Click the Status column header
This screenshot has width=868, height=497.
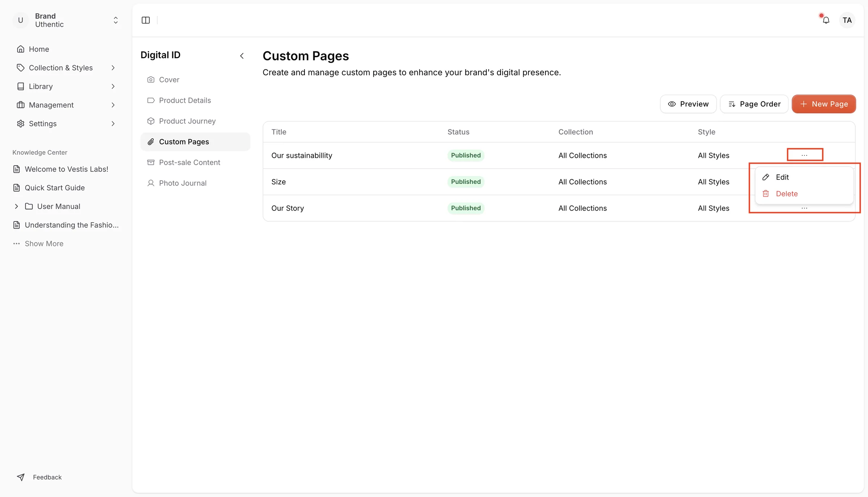click(x=458, y=132)
